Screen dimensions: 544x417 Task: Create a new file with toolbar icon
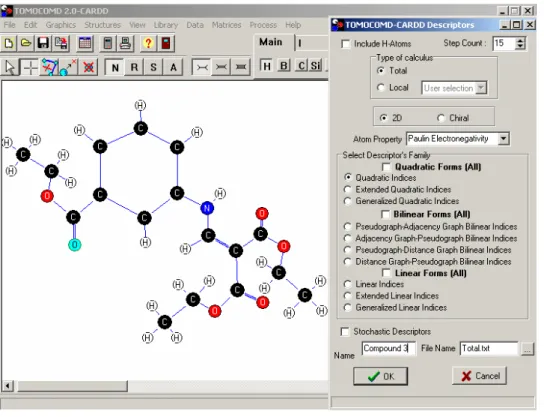coord(9,43)
